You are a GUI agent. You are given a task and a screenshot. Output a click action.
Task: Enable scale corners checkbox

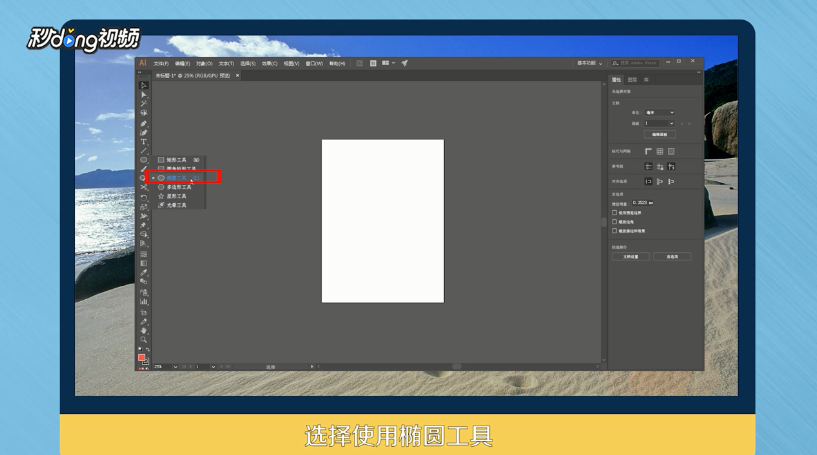(x=614, y=222)
